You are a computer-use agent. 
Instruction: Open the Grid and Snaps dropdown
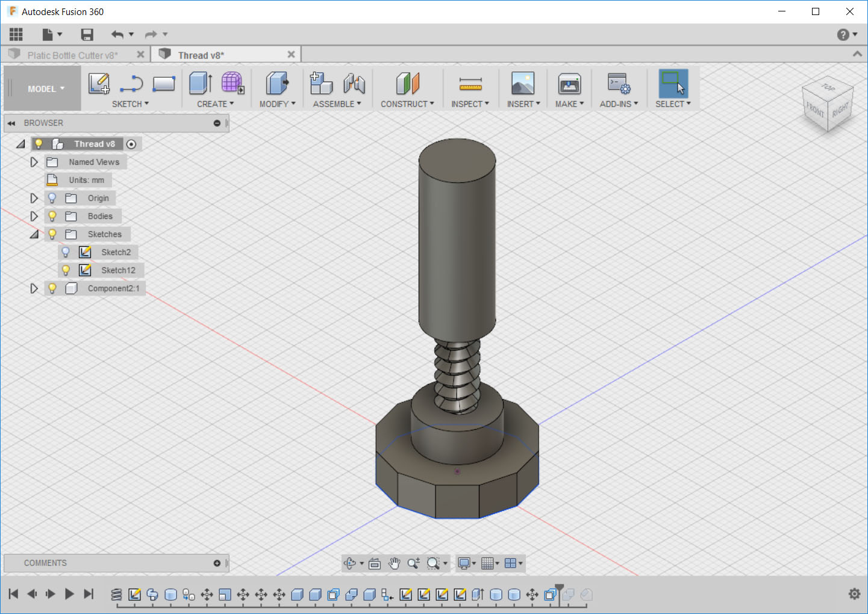[490, 563]
